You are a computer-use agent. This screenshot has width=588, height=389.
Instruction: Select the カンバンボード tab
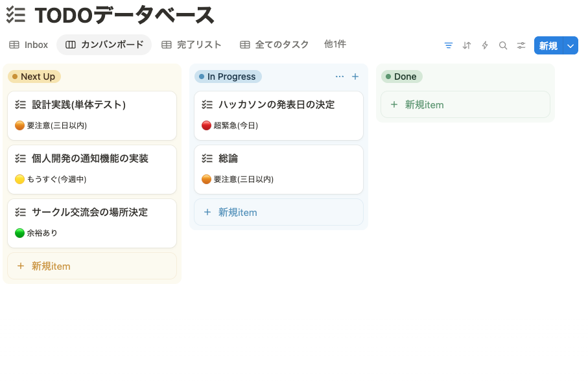(104, 45)
